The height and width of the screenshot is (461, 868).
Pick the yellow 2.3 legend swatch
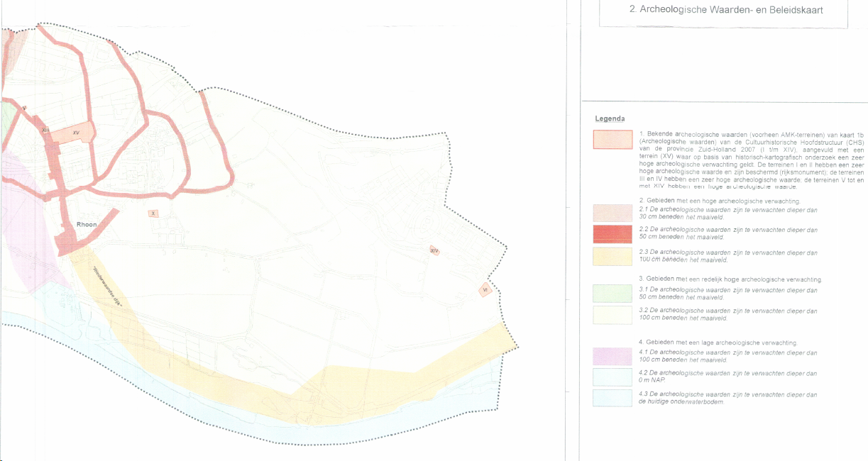pos(612,255)
